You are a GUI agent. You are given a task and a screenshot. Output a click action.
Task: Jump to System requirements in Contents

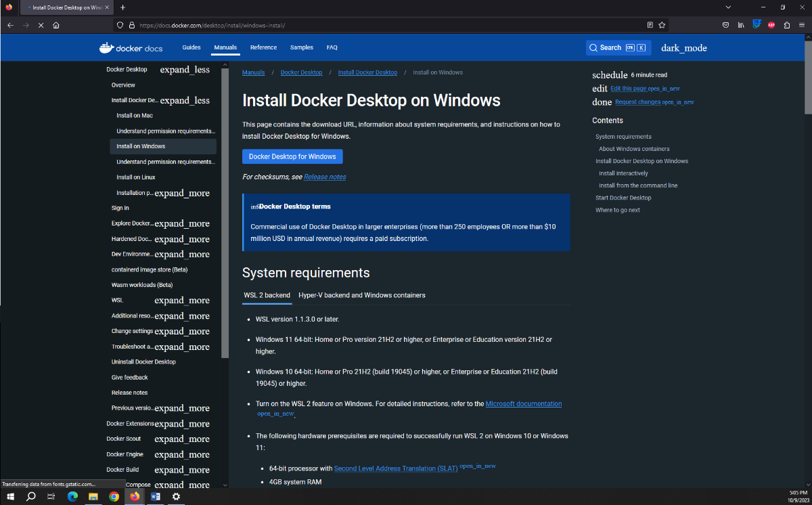[623, 137]
